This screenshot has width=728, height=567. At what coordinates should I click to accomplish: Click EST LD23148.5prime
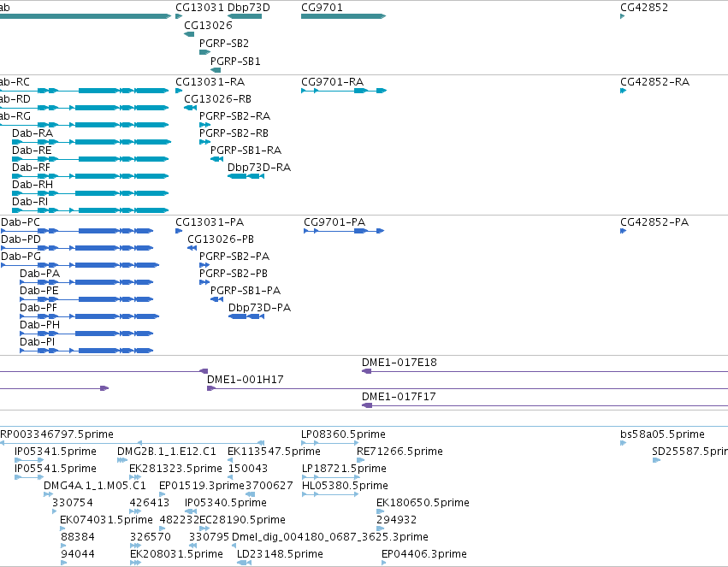(x=280, y=554)
